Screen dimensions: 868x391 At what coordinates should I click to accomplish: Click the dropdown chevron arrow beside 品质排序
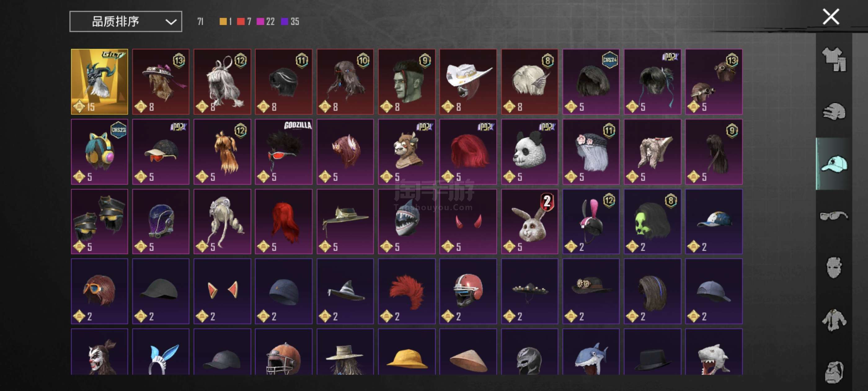[171, 22]
